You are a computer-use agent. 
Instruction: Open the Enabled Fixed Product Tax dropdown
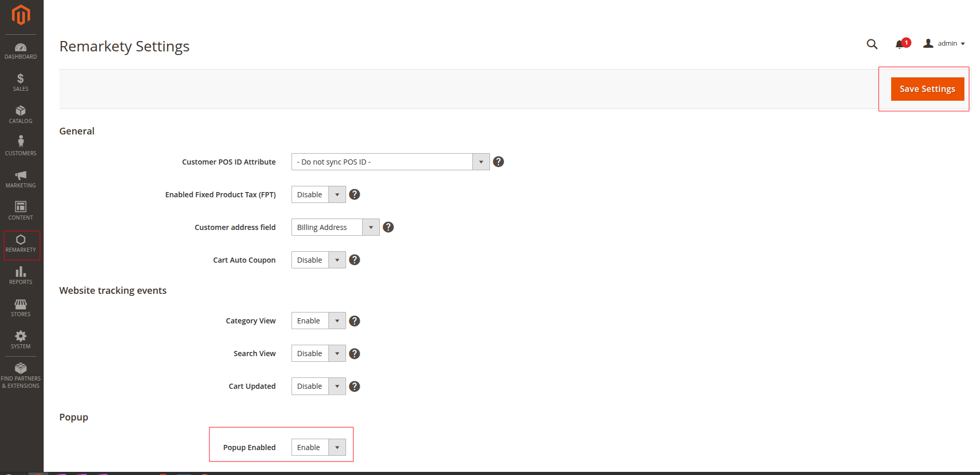tap(319, 195)
